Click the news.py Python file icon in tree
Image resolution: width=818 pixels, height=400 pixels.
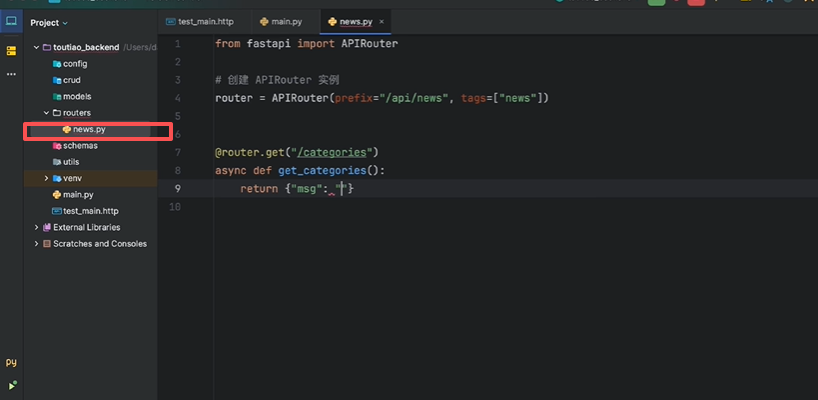67,129
